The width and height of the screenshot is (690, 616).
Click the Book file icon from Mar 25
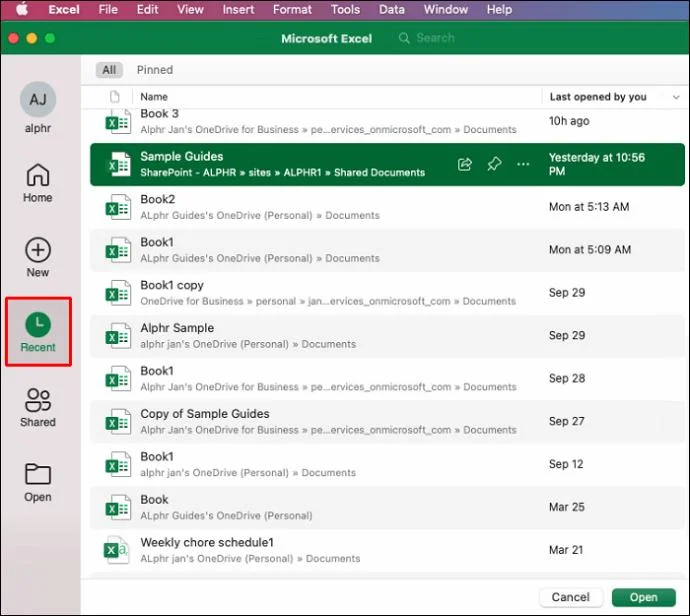(118, 507)
